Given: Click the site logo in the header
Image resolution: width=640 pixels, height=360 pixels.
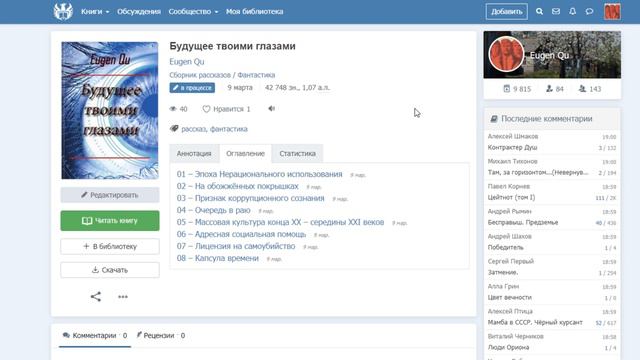Looking at the screenshot, I should [63, 11].
